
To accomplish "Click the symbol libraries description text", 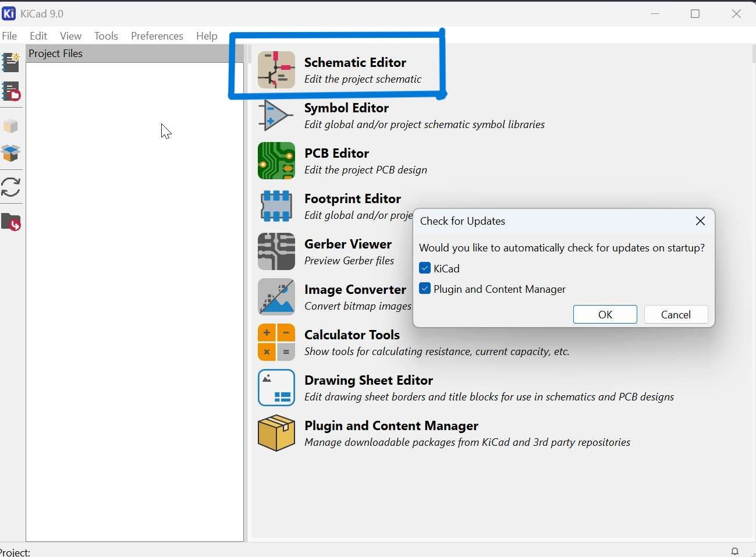I will 424,125.
